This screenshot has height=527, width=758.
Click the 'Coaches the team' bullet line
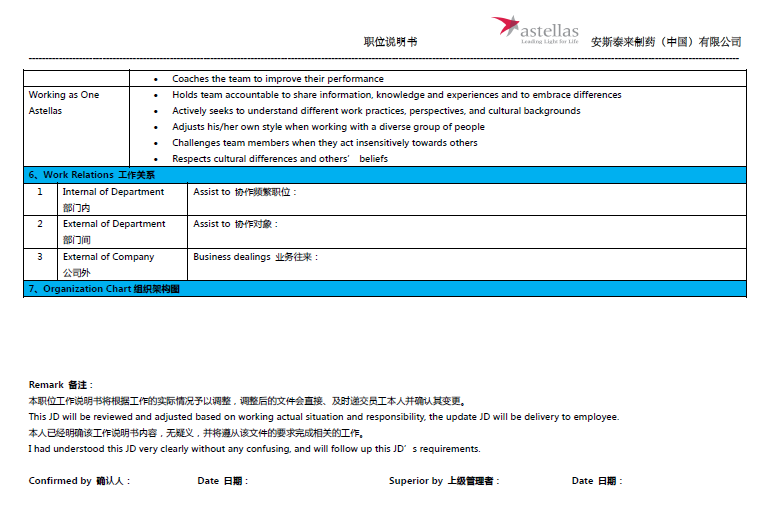coord(277,79)
